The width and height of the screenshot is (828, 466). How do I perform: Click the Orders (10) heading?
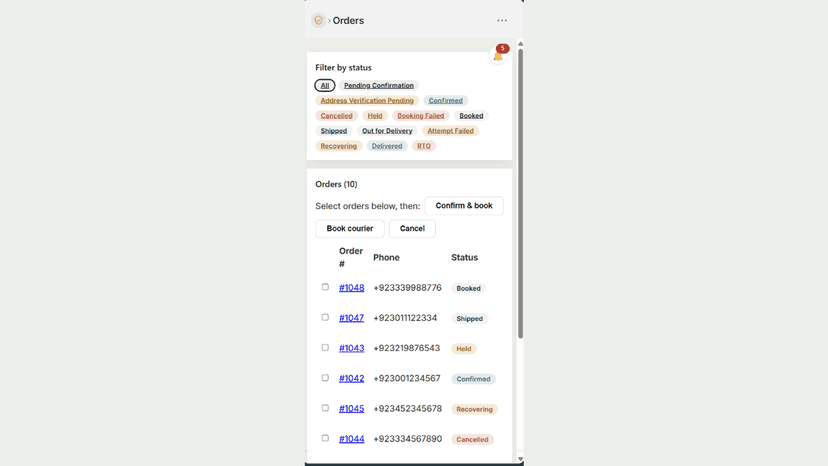(336, 184)
